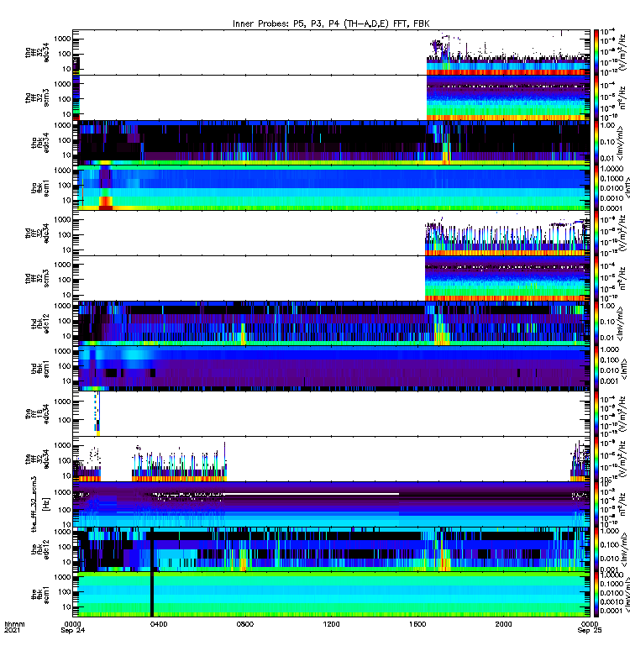The height and width of the screenshot is (672, 630).
Task: Click the "tha fff 32 scm3" panel label
Action: click(x=37, y=97)
